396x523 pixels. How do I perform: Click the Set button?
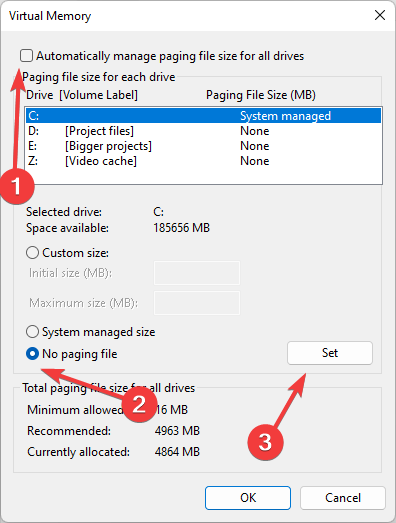point(330,353)
